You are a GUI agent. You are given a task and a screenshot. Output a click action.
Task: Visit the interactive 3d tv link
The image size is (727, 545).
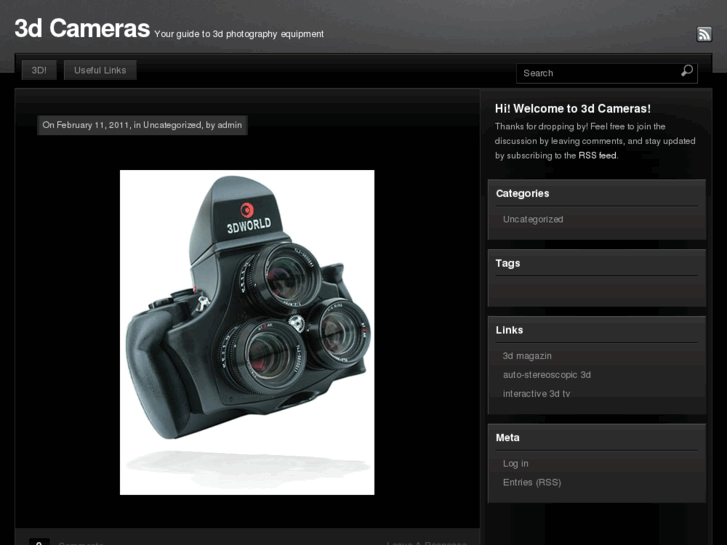536,394
